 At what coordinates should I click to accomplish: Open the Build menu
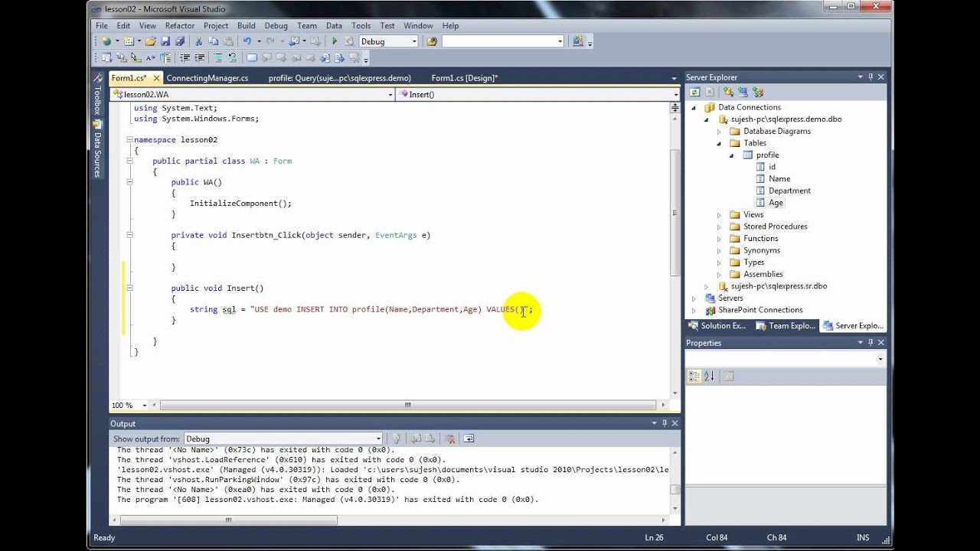coord(247,25)
